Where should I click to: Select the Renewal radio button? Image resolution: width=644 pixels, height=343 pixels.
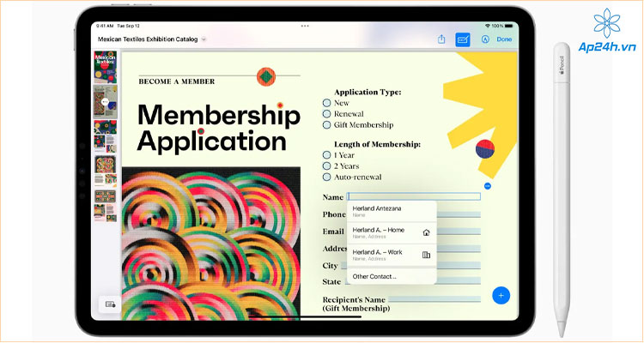point(326,114)
